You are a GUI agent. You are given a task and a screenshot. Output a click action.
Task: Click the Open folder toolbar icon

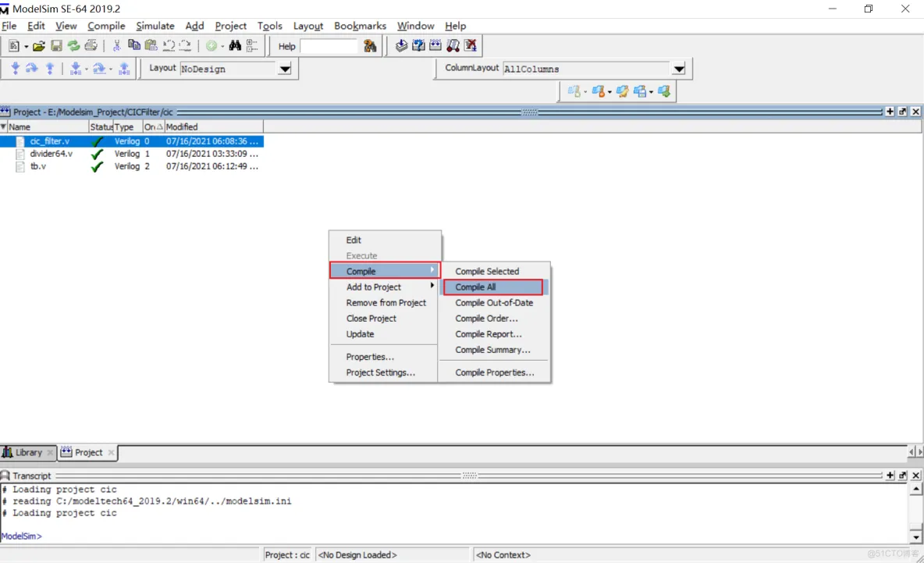tap(39, 45)
